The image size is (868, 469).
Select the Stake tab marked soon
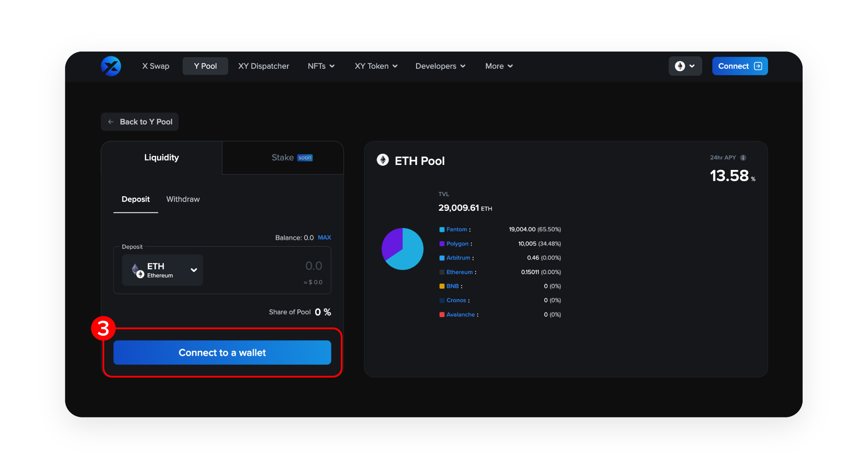(282, 157)
